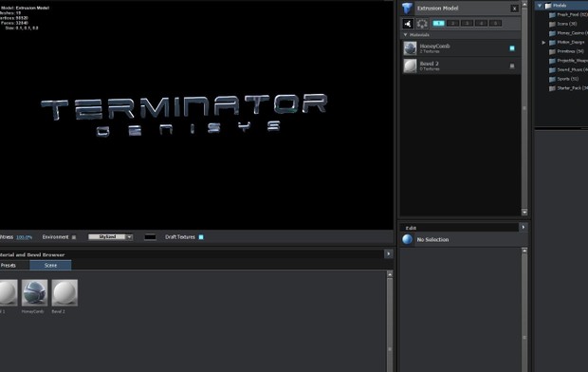Click up arrow of Edit panel scrollbar
This screenshot has height=372, width=588.
point(524,251)
